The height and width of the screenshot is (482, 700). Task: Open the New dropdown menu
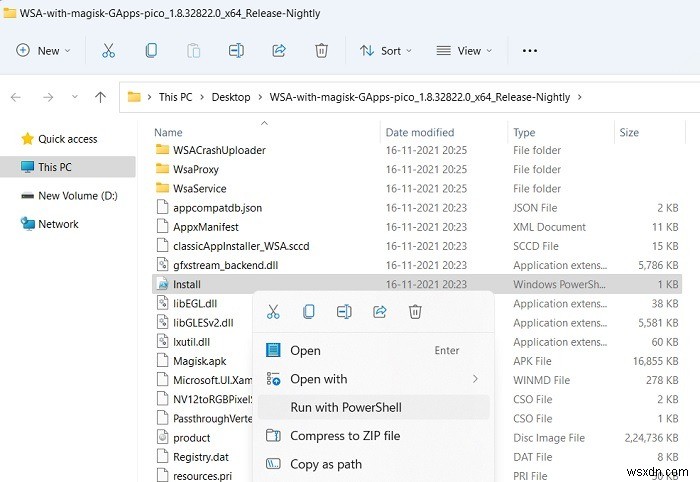click(43, 50)
